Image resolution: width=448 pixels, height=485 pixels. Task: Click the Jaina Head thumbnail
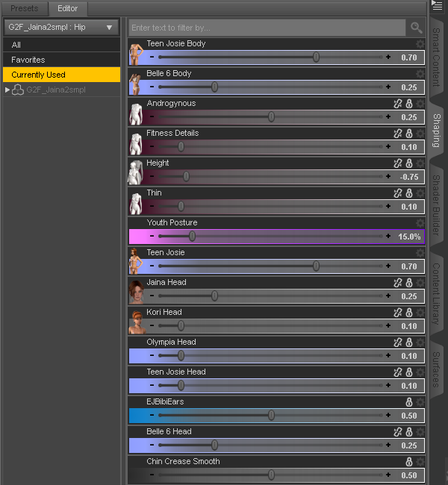click(x=136, y=292)
